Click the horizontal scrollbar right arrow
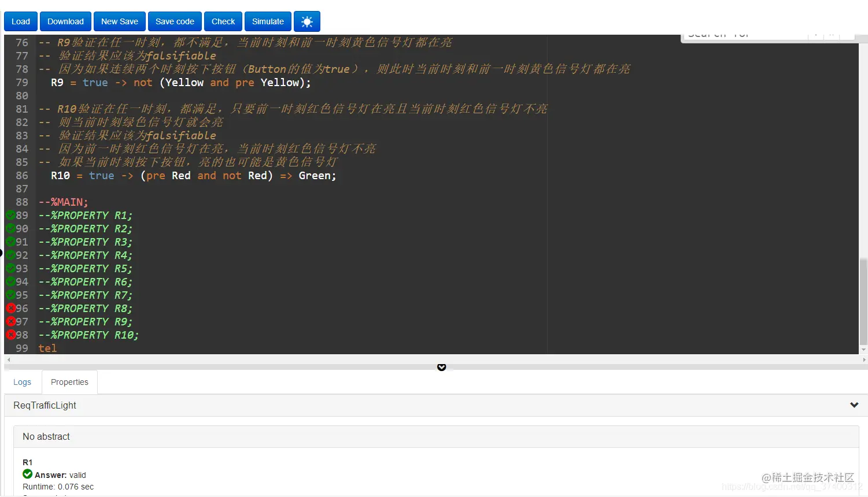This screenshot has height=497, width=868. [863, 359]
